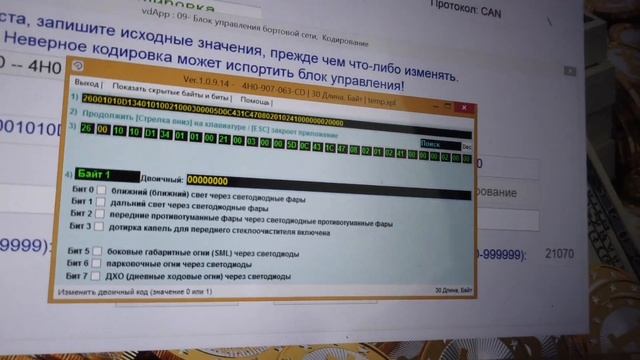Select the Байт 1 header label
Image resolution: width=640 pixels, height=360 pixels.
click(x=107, y=175)
